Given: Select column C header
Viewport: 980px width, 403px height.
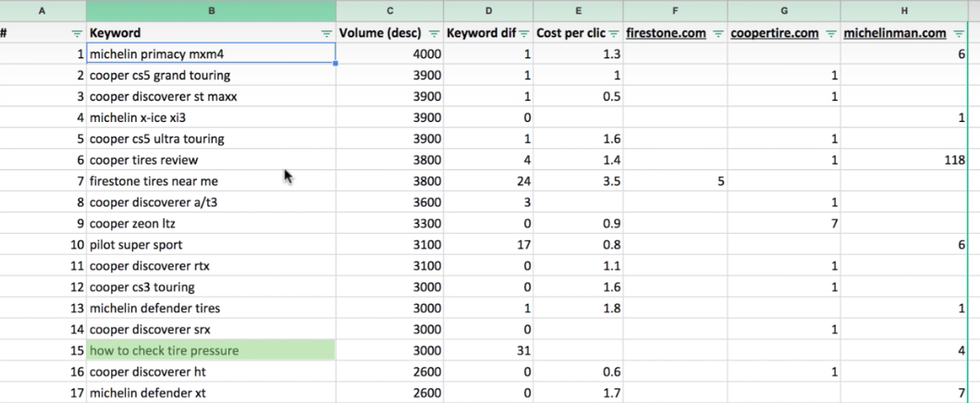Looking at the screenshot, I should click(390, 10).
